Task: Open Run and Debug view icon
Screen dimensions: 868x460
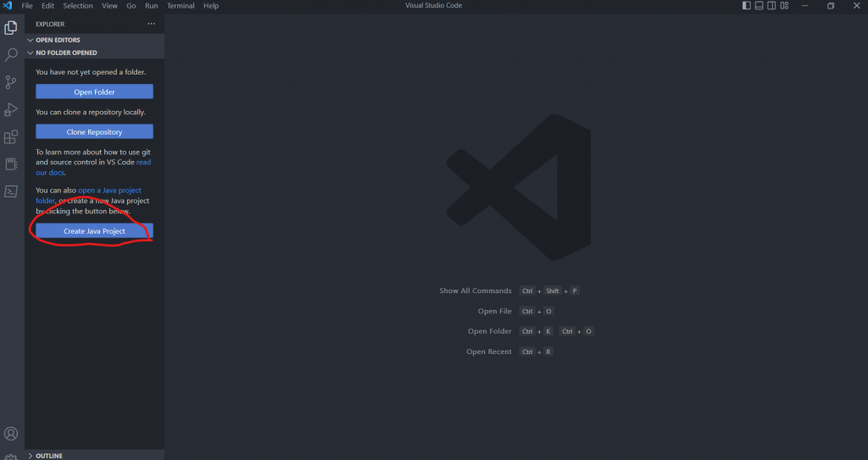Action: [x=10, y=109]
